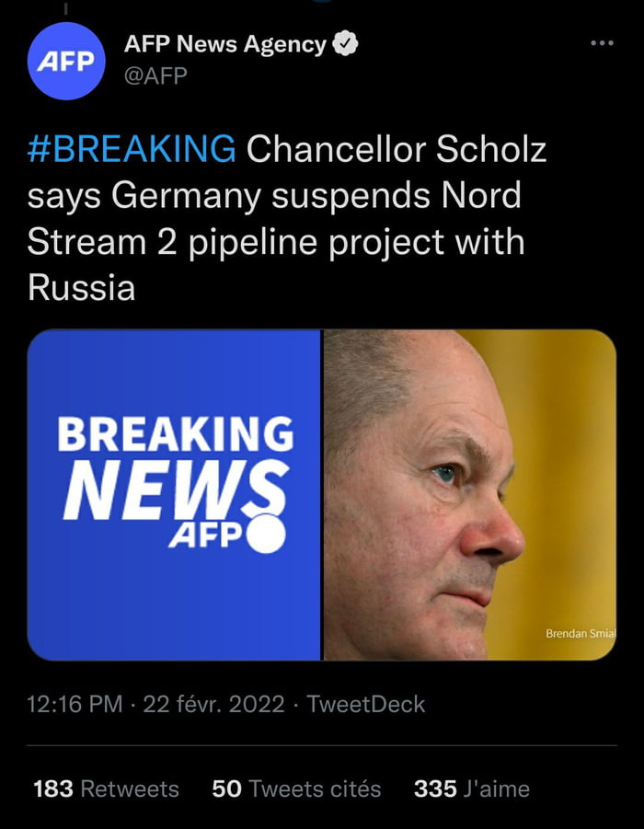This screenshot has width=644, height=829.
Task: Open the photo of the man's face
Action: [468, 495]
